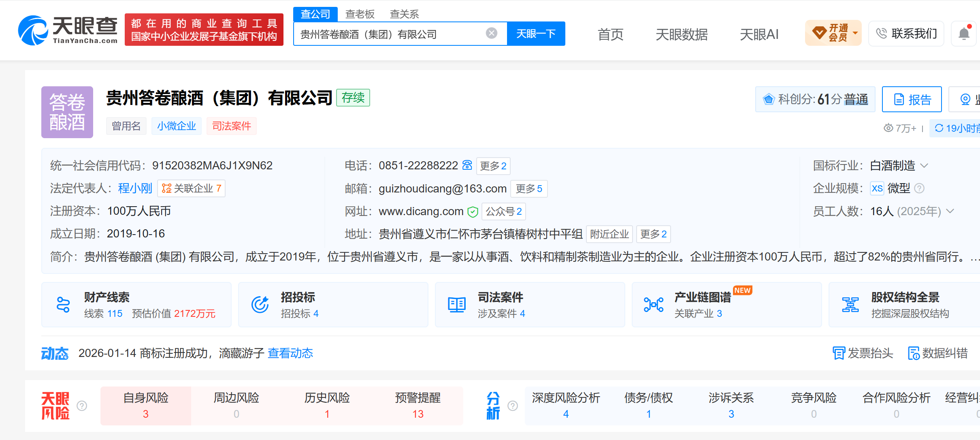Click the 股权结构全景 structure icon

[x=850, y=305]
